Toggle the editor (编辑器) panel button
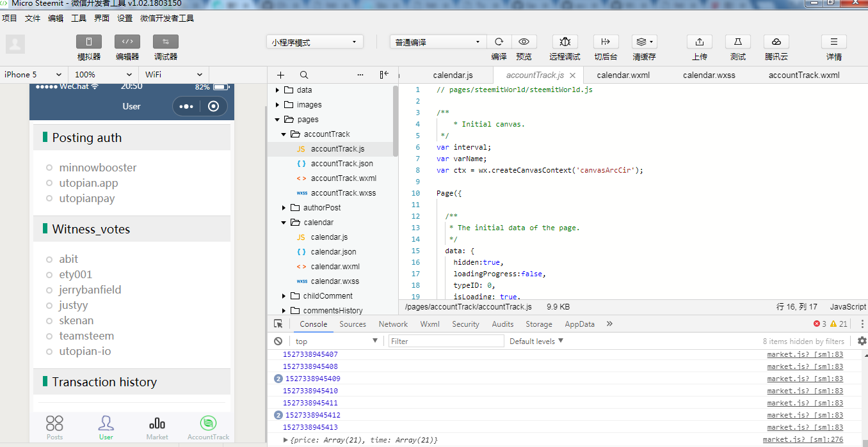Screen dimensions: 868x447 click(x=127, y=42)
